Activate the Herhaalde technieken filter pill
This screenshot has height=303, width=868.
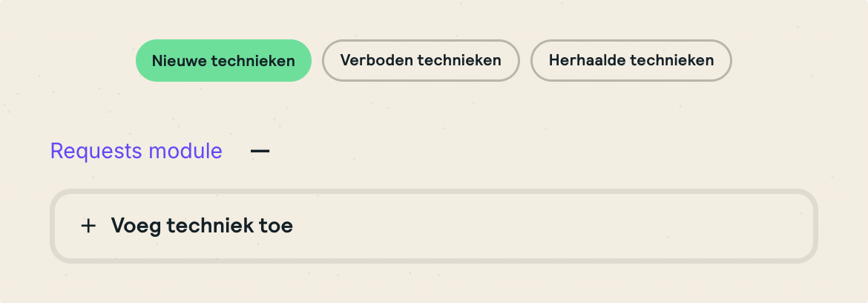coord(631,60)
